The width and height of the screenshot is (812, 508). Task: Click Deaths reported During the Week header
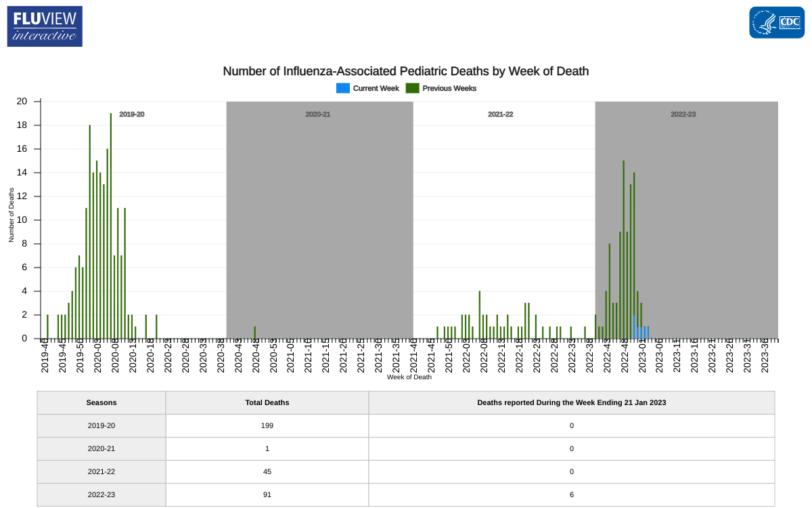572,402
